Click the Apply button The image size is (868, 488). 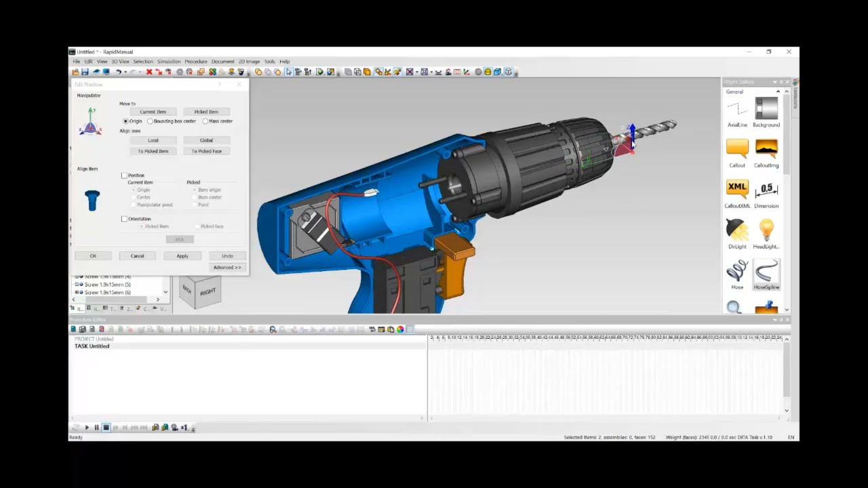[x=182, y=256]
